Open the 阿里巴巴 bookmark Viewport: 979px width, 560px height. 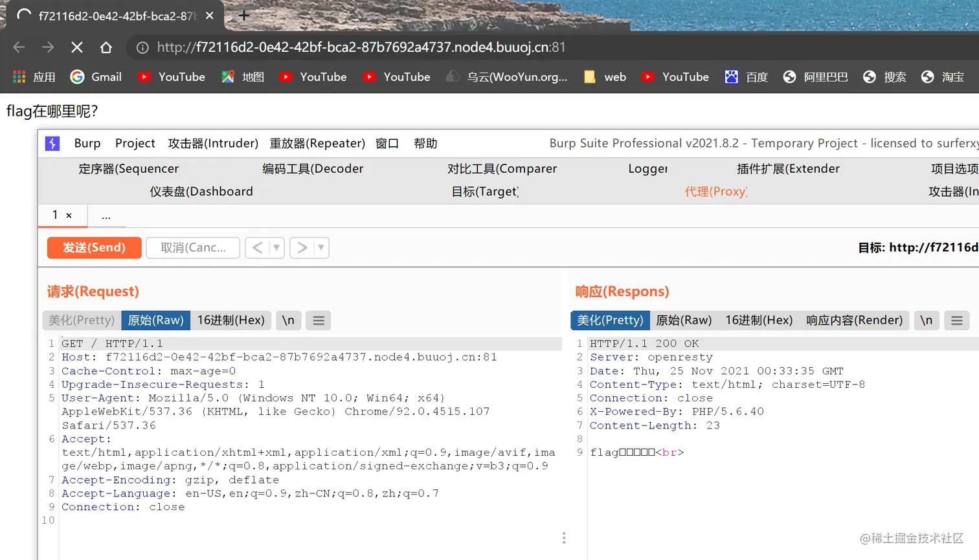point(815,77)
